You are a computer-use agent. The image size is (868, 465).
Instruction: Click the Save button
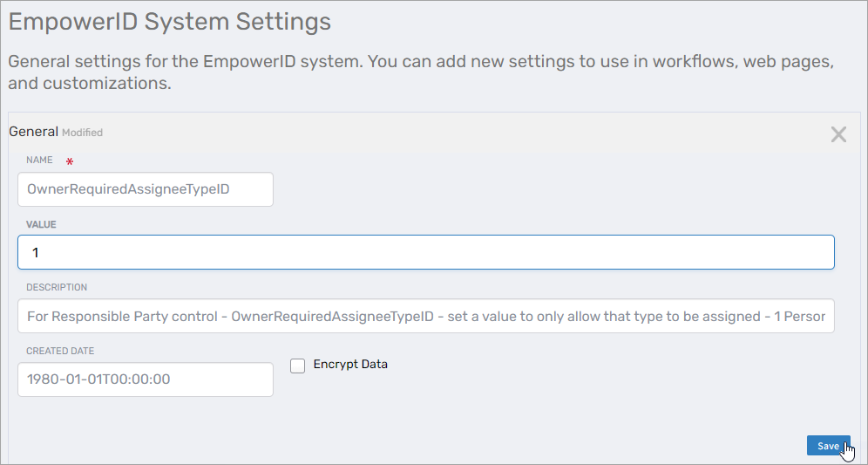(x=827, y=446)
